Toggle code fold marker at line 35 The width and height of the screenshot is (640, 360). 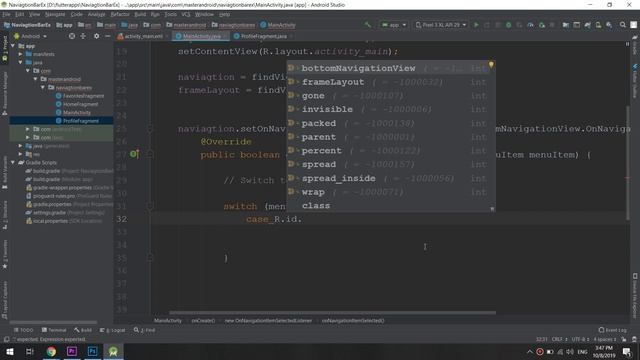click(x=150, y=258)
